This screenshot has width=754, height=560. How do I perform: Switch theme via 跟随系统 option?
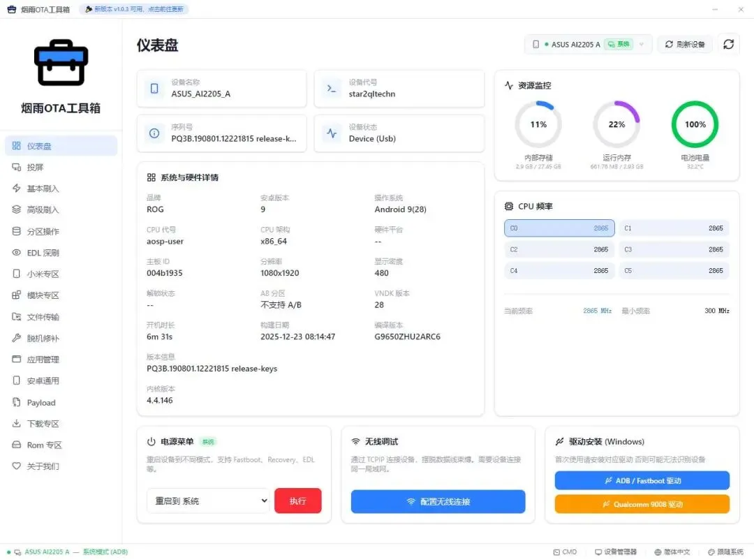click(x=725, y=552)
